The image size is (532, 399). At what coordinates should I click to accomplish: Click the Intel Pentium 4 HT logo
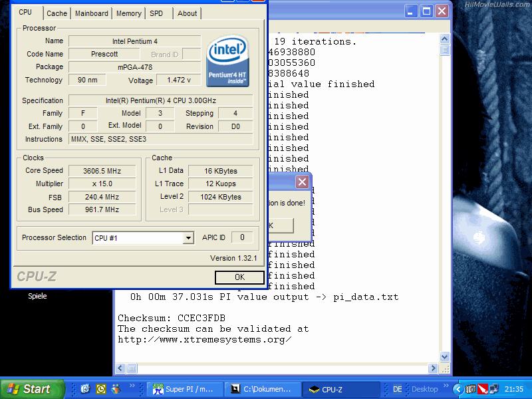[x=227, y=61]
